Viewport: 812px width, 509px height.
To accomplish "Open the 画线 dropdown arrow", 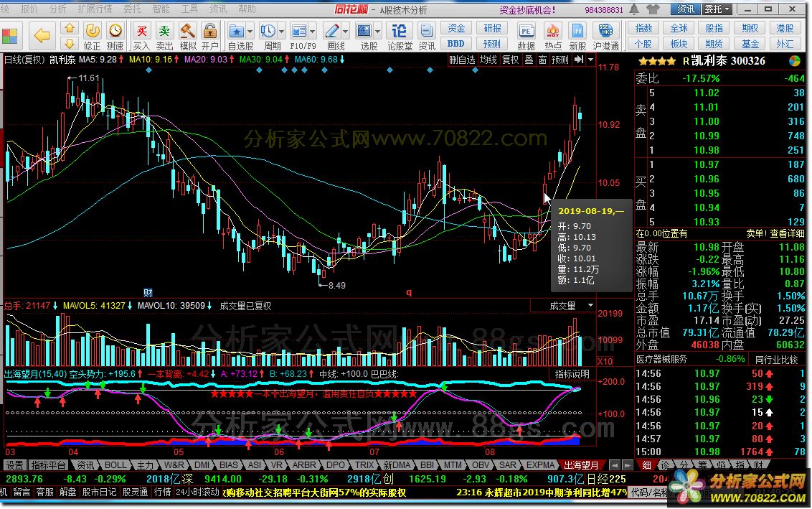I will coord(346,32).
